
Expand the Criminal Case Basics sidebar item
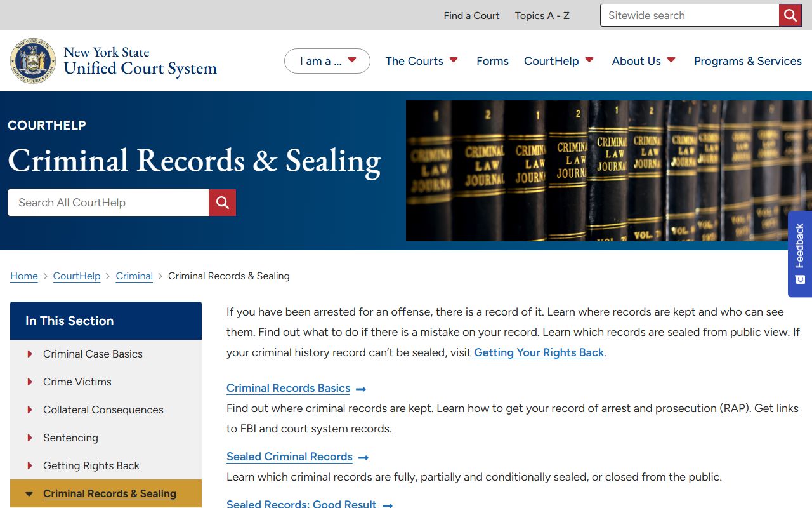pos(30,354)
